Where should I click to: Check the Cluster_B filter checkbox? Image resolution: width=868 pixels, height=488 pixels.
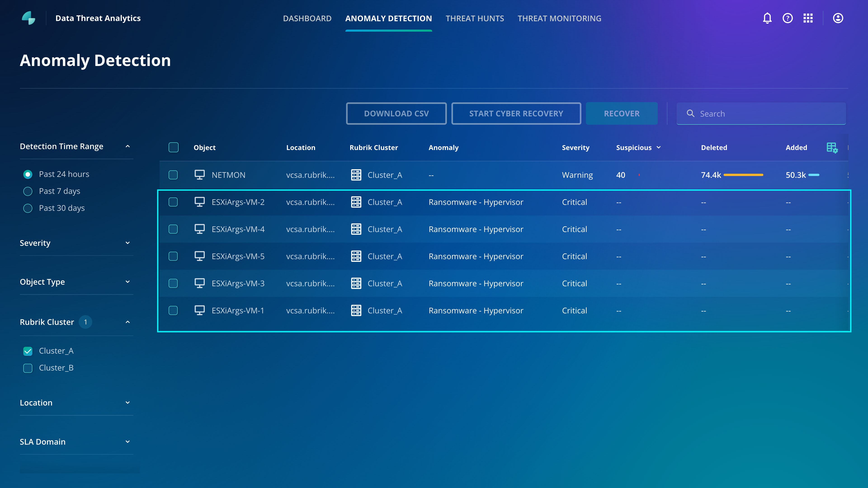tap(28, 368)
